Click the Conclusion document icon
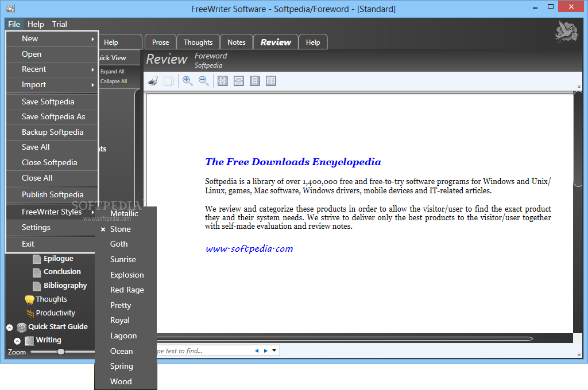588x390 pixels. (x=37, y=272)
